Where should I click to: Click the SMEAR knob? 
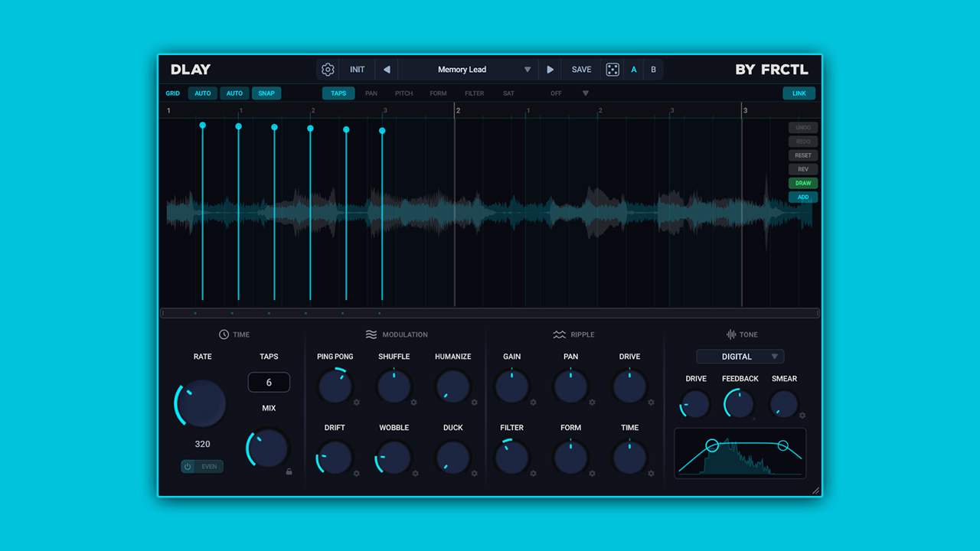(x=783, y=404)
